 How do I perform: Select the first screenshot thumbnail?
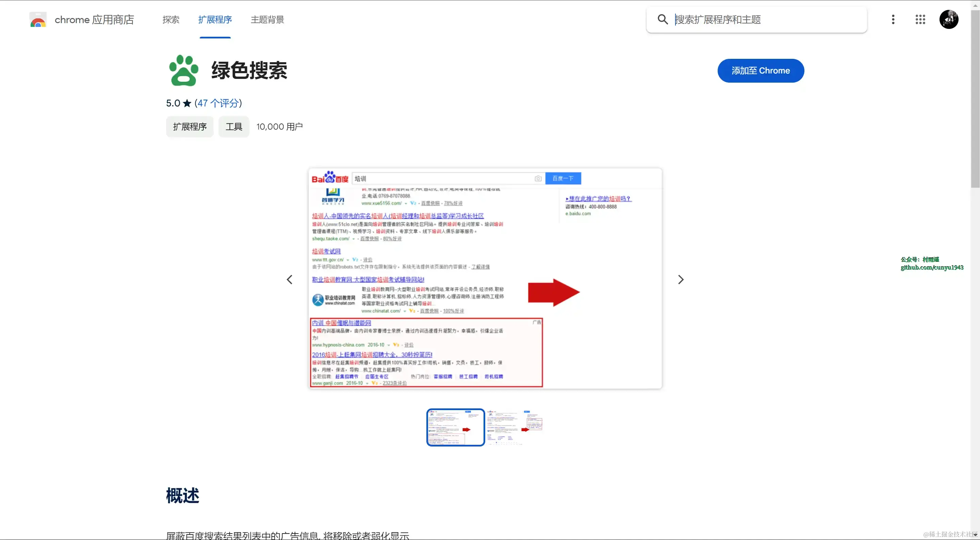point(455,427)
